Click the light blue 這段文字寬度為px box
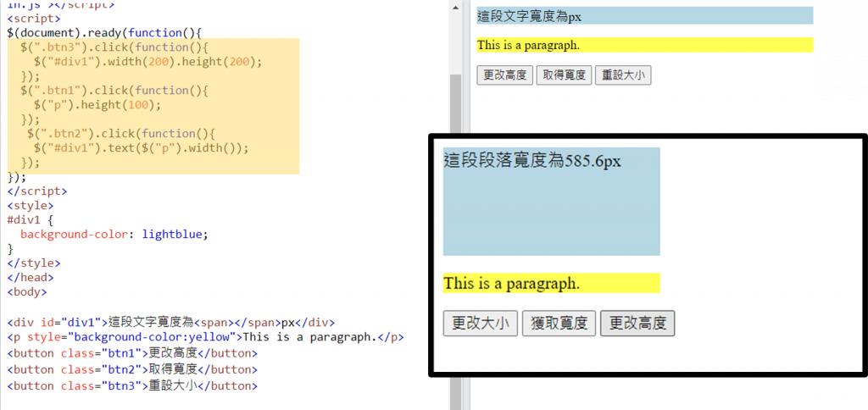Viewport: 868px width, 410px height. [645, 15]
